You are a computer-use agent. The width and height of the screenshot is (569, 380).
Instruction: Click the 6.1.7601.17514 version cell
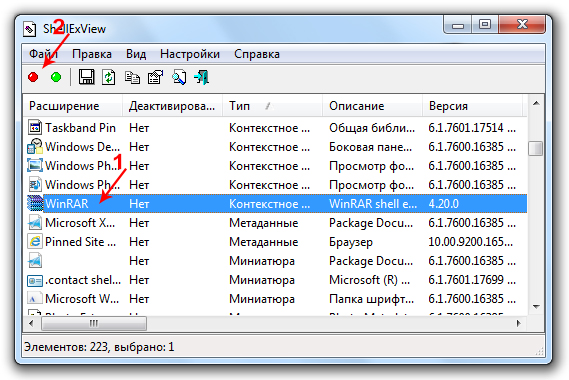(x=472, y=128)
